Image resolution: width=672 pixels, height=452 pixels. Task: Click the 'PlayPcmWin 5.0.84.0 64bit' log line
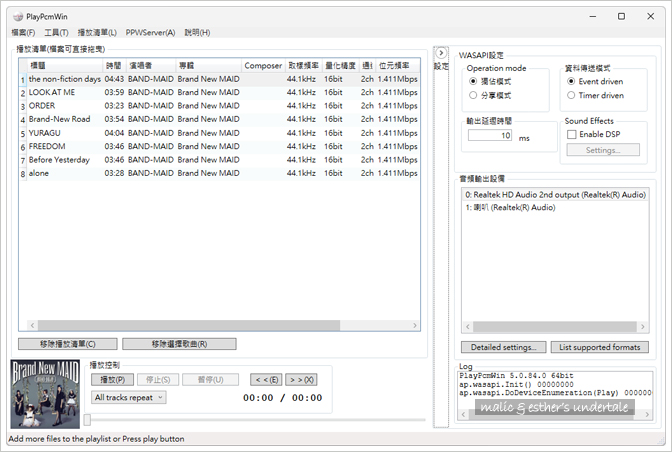coord(516,376)
